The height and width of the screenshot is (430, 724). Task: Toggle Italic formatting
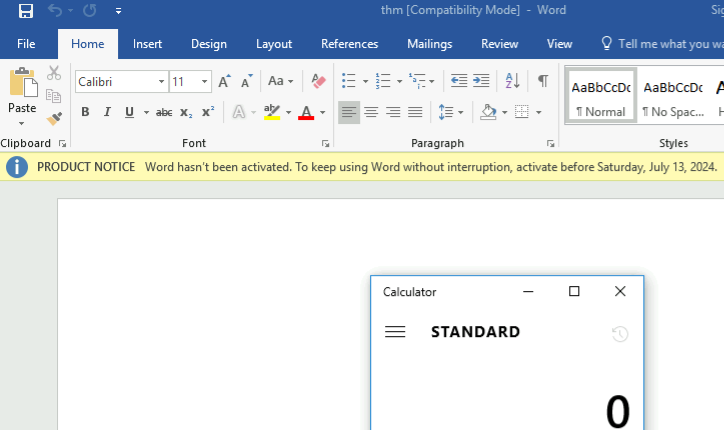(107, 112)
